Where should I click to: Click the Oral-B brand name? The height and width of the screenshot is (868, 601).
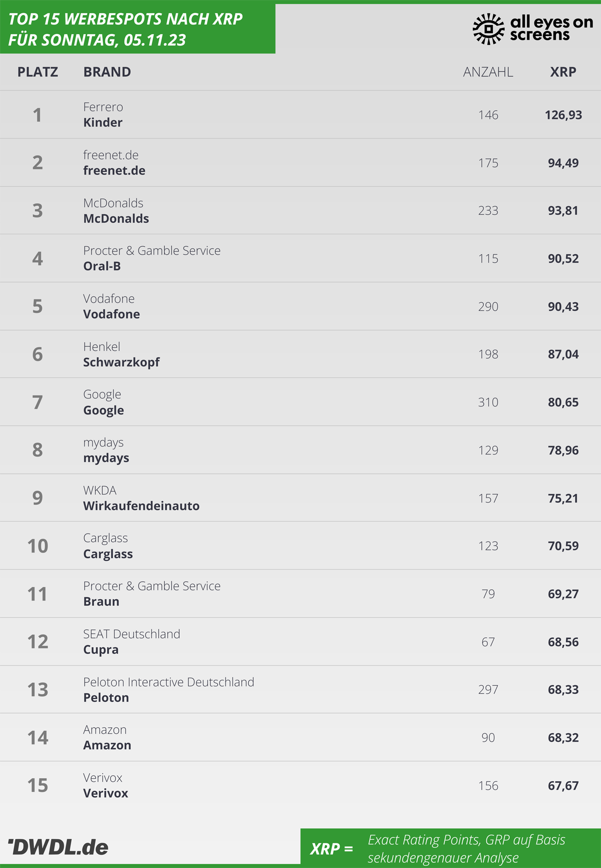(102, 266)
